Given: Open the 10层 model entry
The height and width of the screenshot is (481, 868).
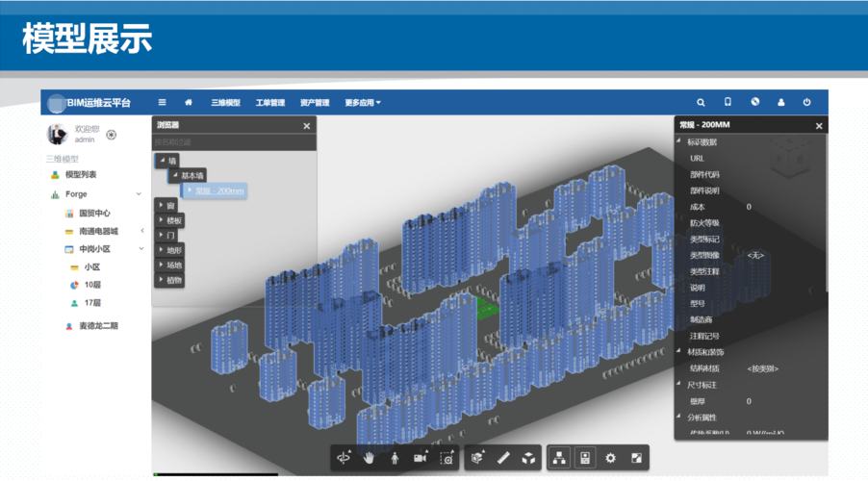Looking at the screenshot, I should 92,285.
